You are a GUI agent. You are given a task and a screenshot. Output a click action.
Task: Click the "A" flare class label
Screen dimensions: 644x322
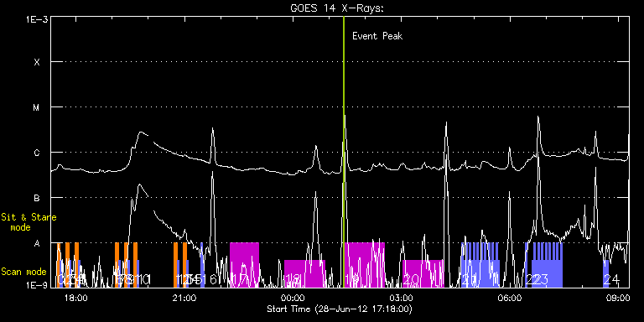38,243
